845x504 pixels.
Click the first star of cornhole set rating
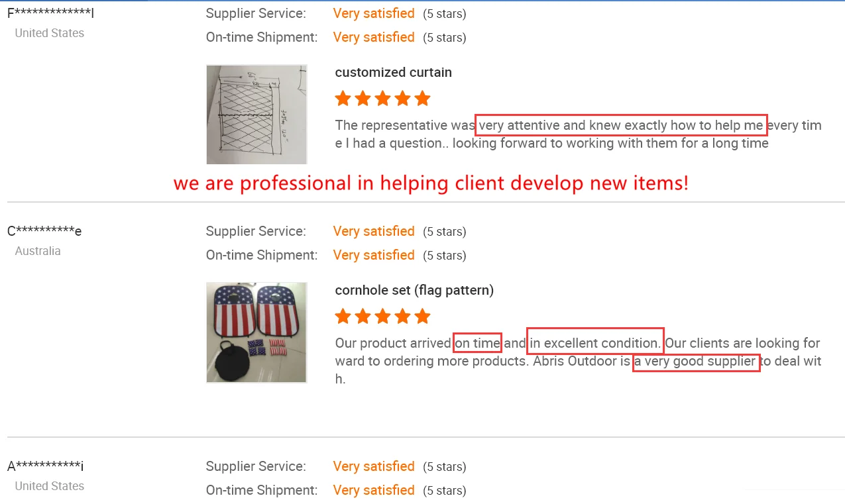pos(343,317)
